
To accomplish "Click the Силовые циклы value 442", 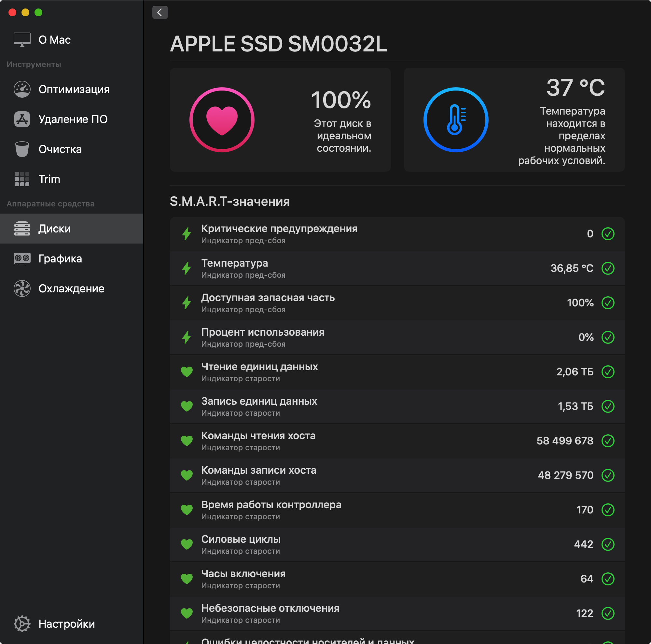I will 583,544.
